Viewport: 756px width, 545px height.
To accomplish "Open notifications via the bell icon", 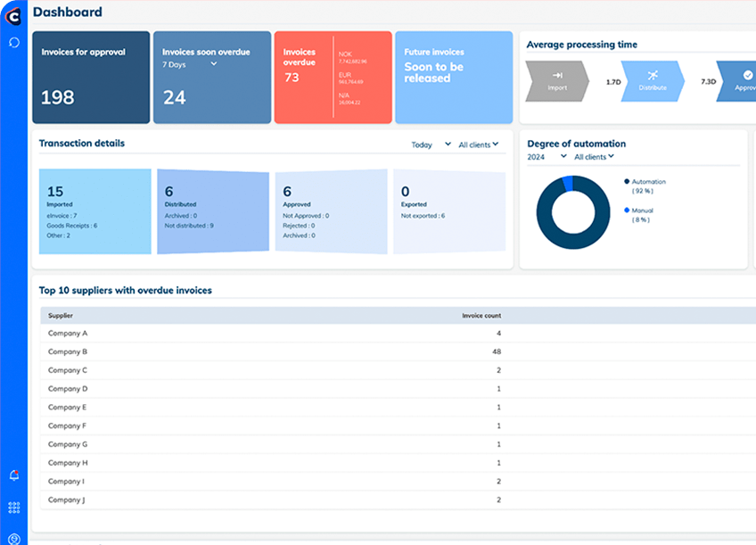I will [x=14, y=475].
